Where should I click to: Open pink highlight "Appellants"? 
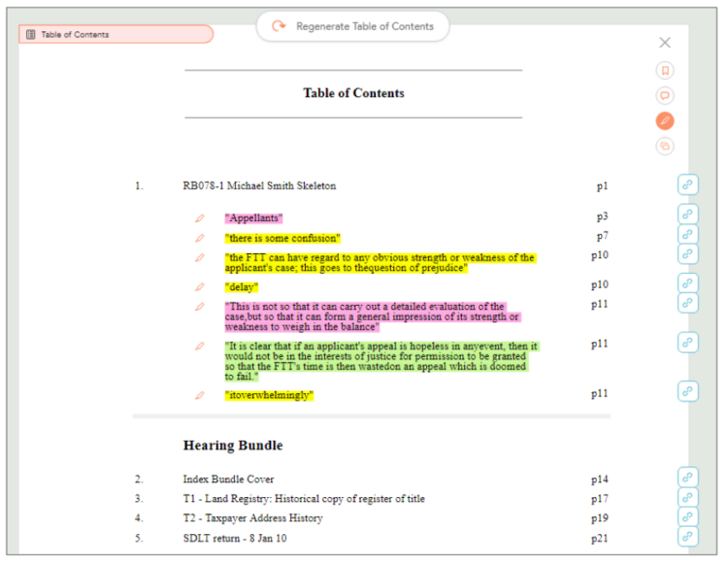tap(253, 218)
